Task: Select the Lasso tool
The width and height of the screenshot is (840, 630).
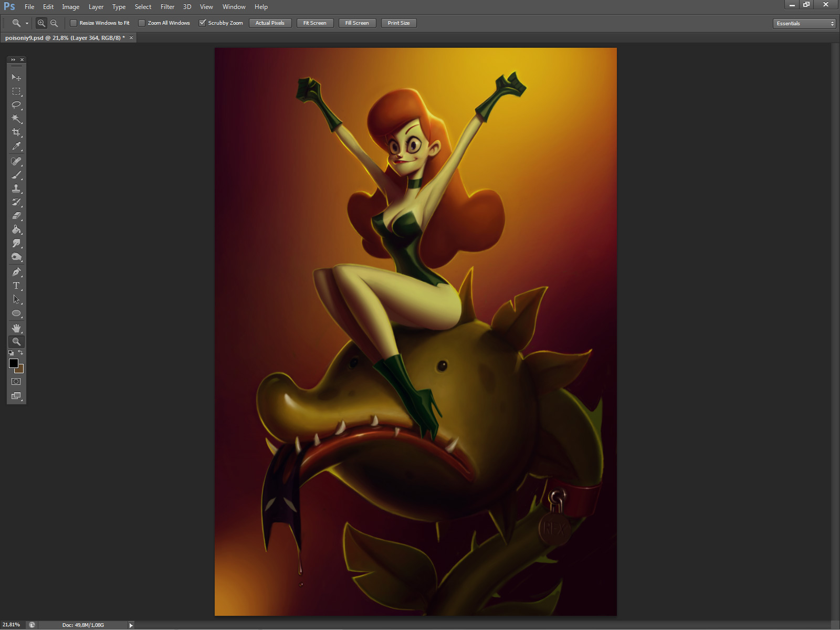Action: click(x=16, y=105)
